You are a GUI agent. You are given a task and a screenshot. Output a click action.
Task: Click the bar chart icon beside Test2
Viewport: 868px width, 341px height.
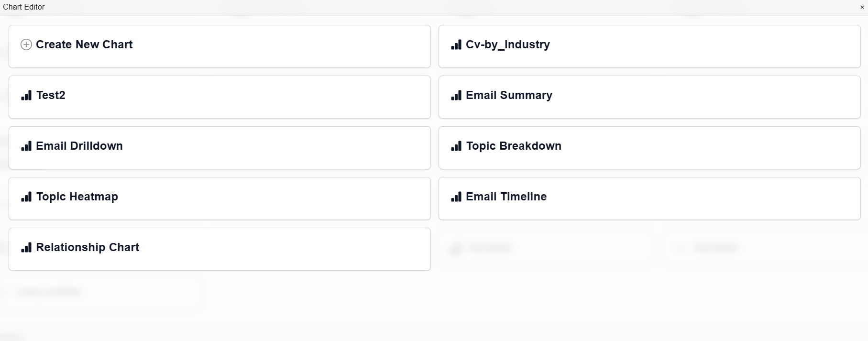tap(27, 96)
